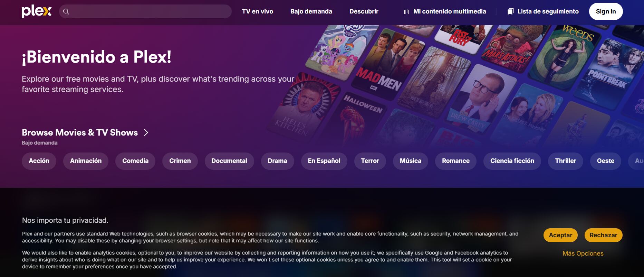The image size is (644, 277).
Task: Pick the Ciencia ficción genre
Action: coord(512,161)
